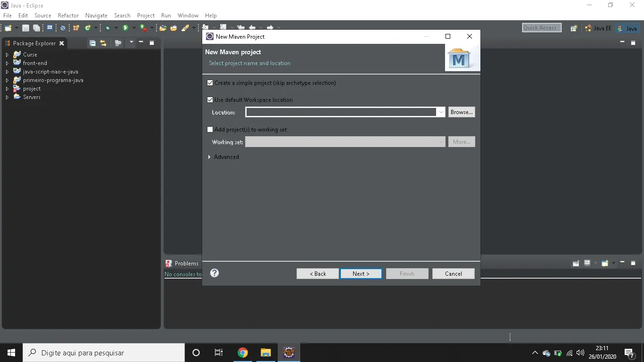The image size is (644, 362).
Task: Minimize the bottom console panel
Action: point(622,263)
